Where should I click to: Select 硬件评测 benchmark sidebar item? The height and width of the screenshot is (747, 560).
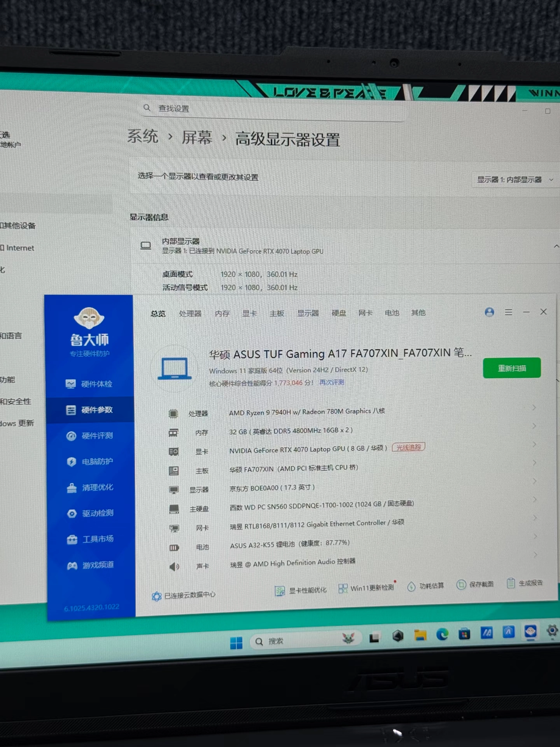tap(90, 436)
